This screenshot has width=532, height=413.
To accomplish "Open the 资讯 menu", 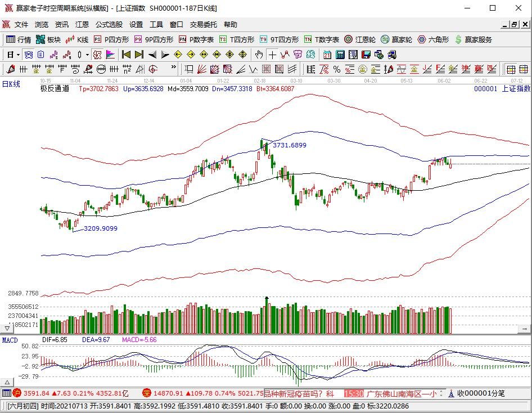I will point(62,24).
